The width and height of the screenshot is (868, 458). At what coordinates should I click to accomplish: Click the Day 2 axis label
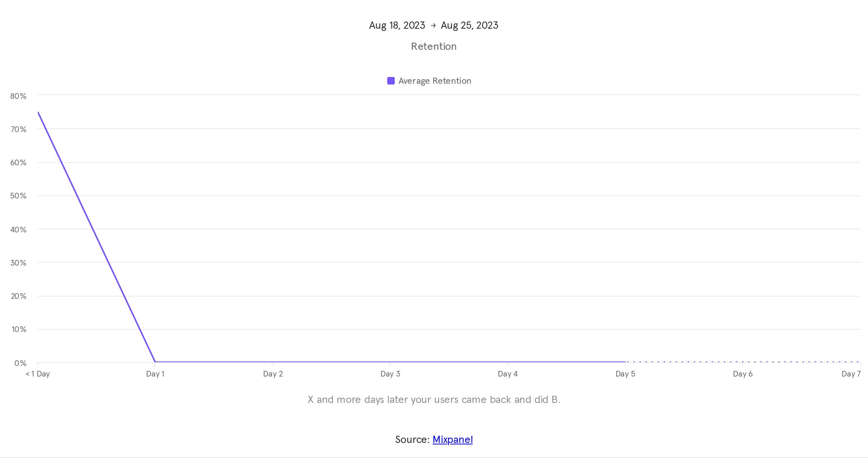[273, 374]
